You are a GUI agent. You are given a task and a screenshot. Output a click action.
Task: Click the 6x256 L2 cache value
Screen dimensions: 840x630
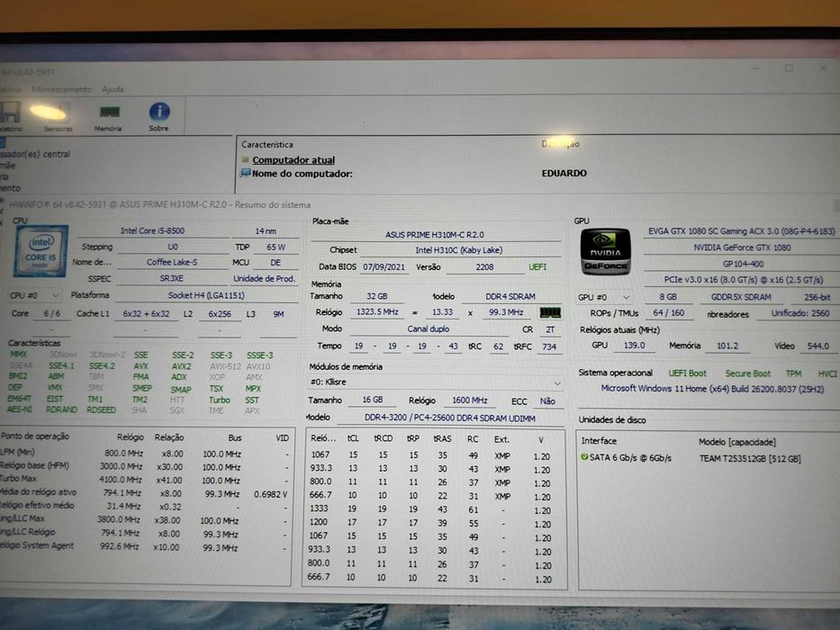coord(220,314)
